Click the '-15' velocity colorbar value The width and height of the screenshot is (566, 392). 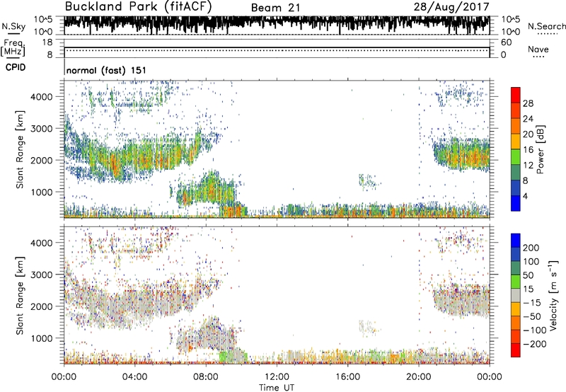click(x=532, y=303)
